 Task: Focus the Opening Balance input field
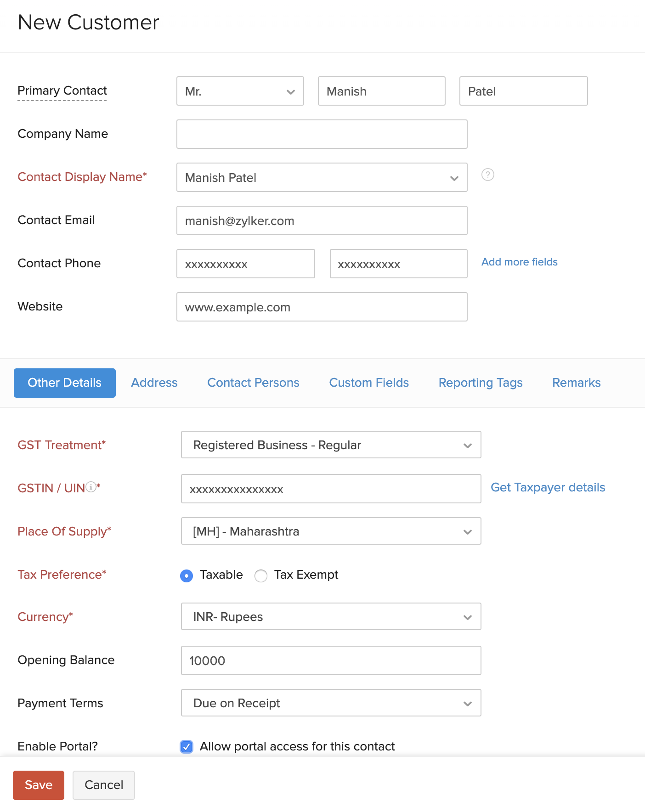331,661
